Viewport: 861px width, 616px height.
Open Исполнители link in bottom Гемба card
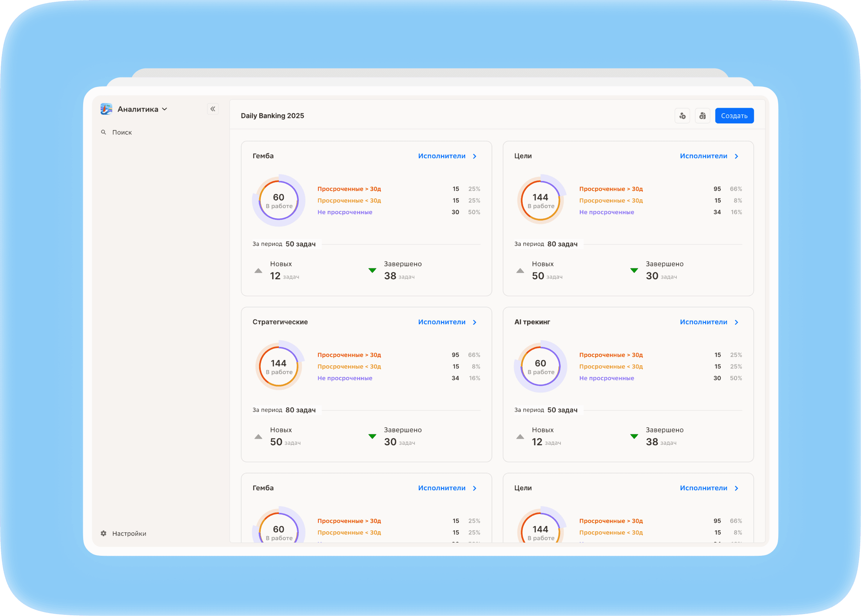click(441, 488)
